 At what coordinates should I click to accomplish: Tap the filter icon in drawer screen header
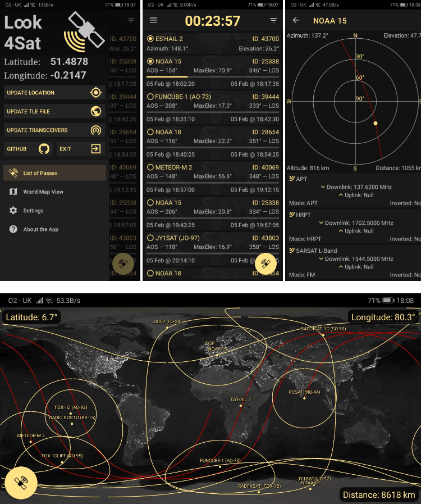tap(131, 20)
